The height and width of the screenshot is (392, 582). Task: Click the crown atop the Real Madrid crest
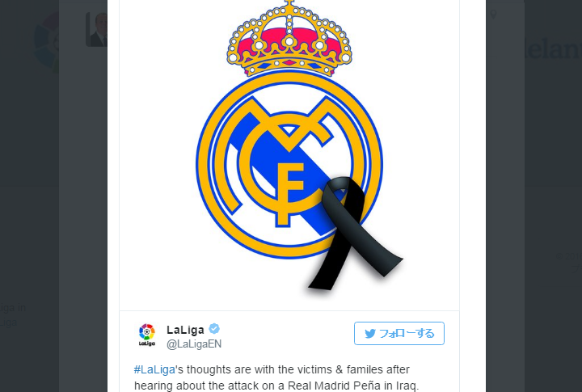[289, 38]
